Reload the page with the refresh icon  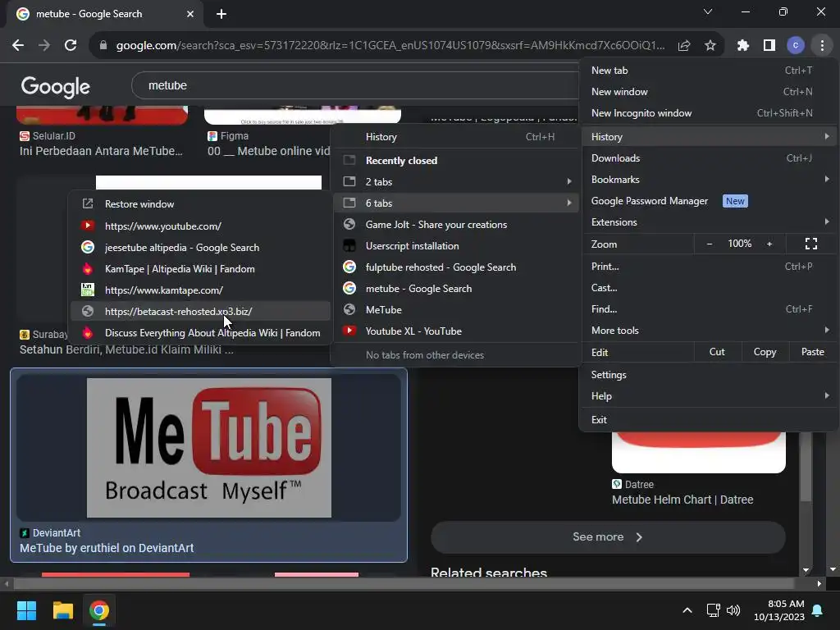71,46
